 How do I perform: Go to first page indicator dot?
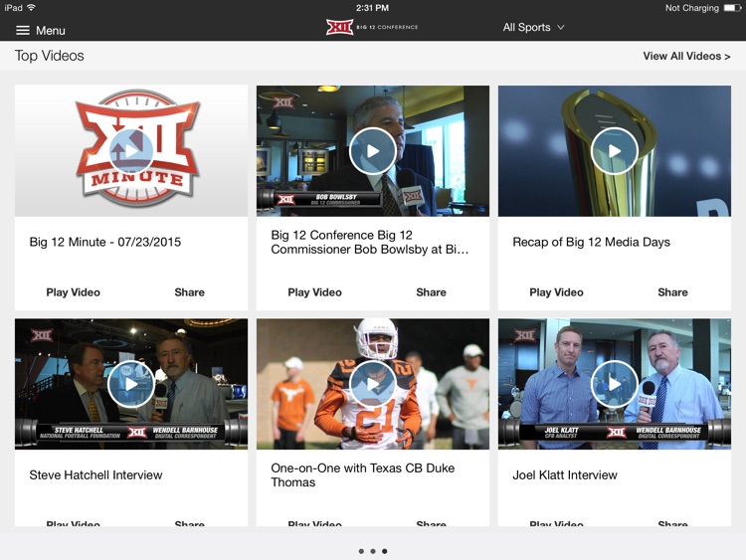click(x=361, y=551)
